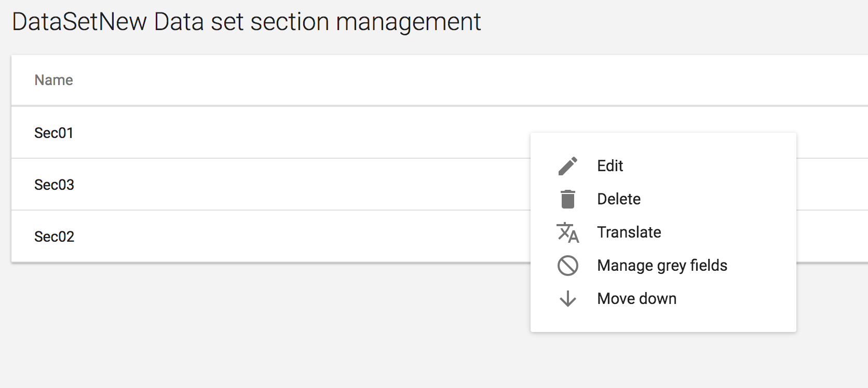Click the word management in the heading
The width and height of the screenshot is (868, 388).
pyautogui.click(x=408, y=22)
